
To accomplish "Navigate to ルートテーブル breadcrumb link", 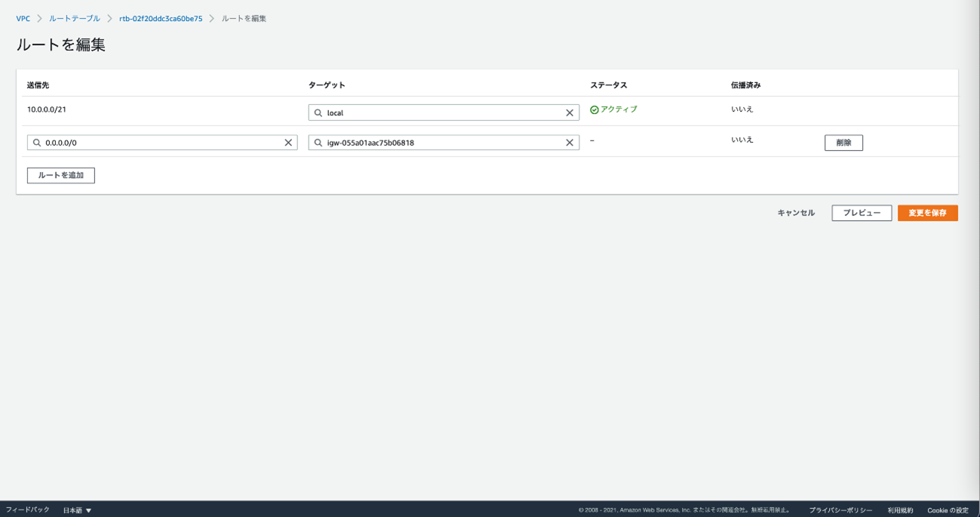I will [x=75, y=19].
